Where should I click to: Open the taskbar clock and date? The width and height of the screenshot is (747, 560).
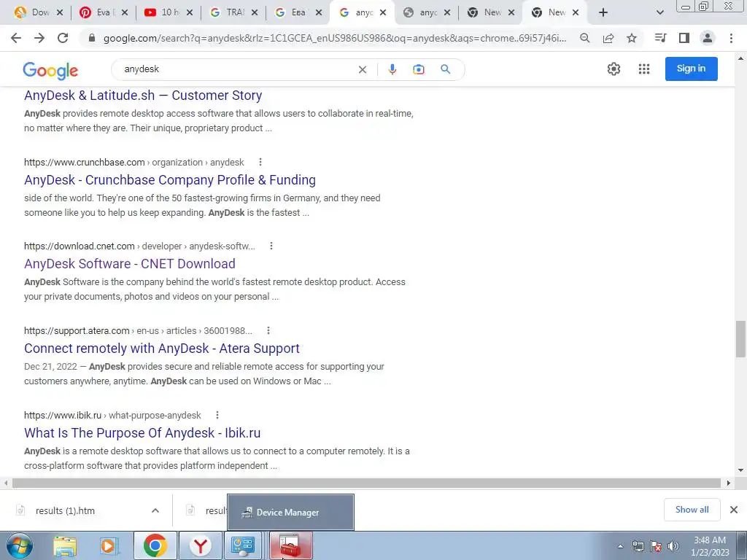(710, 546)
